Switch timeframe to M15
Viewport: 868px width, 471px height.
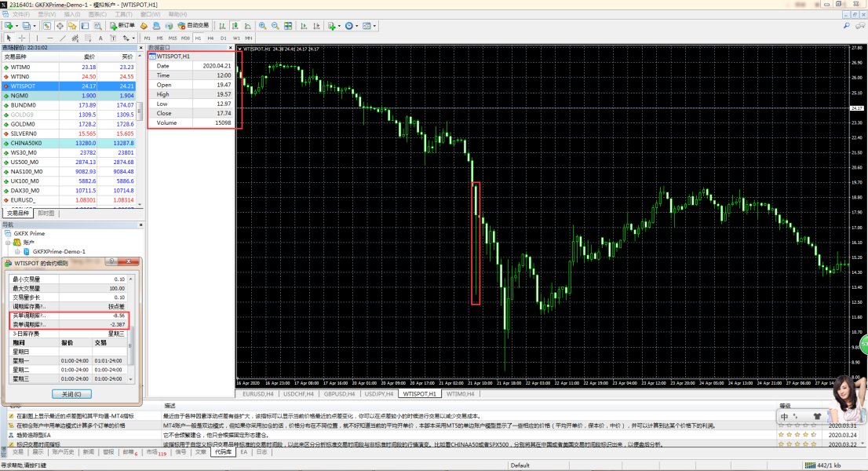coord(173,38)
